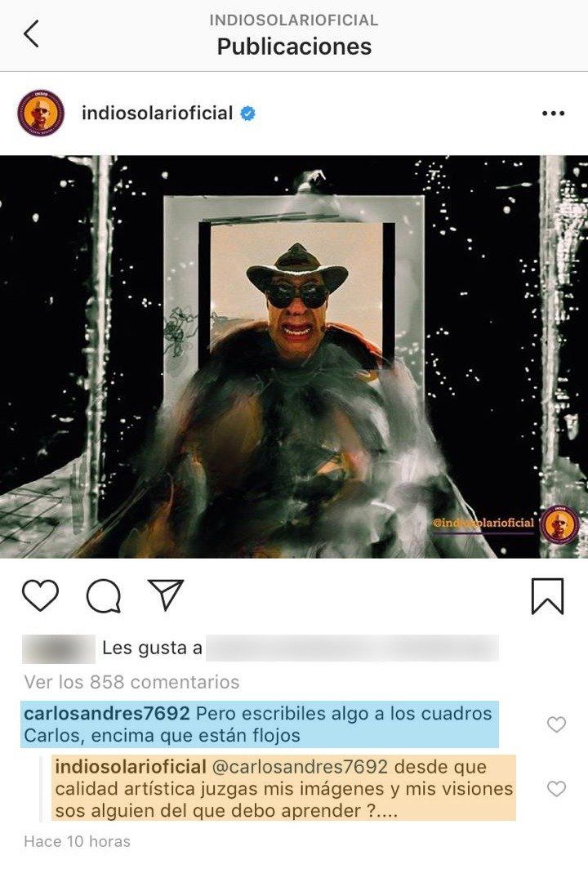Image resolution: width=588 pixels, height=878 pixels.
Task: View all 858 comentarios
Action: (x=131, y=682)
